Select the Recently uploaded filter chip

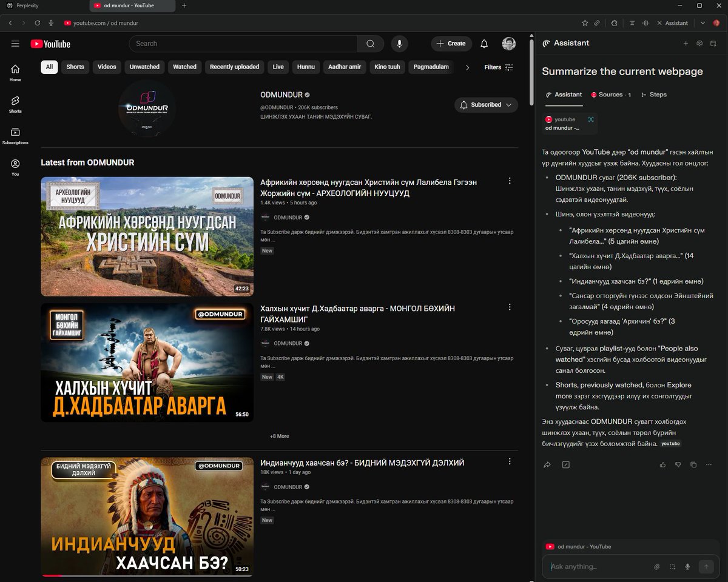[x=234, y=67]
